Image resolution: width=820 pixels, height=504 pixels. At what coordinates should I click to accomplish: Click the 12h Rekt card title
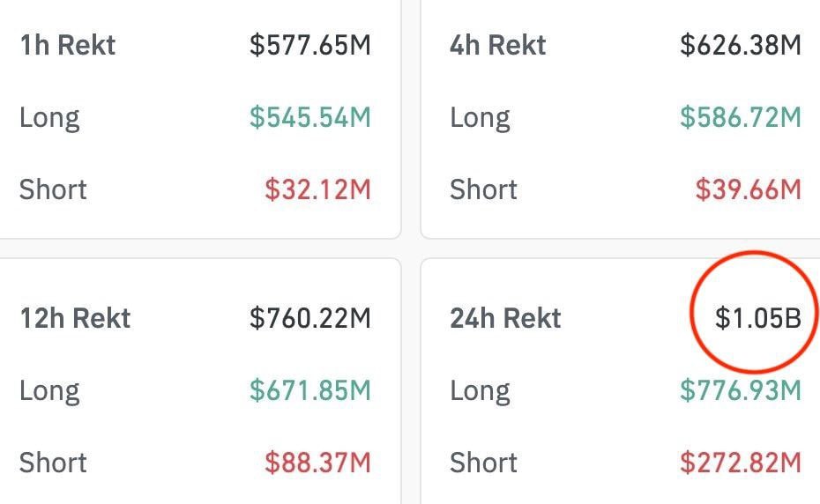pos(75,318)
